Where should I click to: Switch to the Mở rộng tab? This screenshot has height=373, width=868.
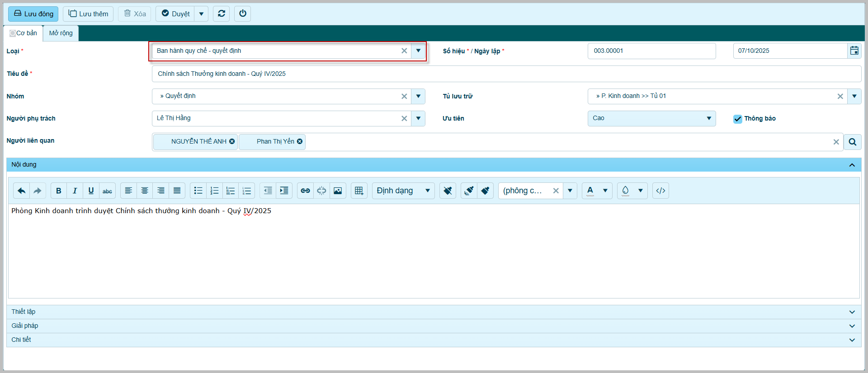pos(61,33)
